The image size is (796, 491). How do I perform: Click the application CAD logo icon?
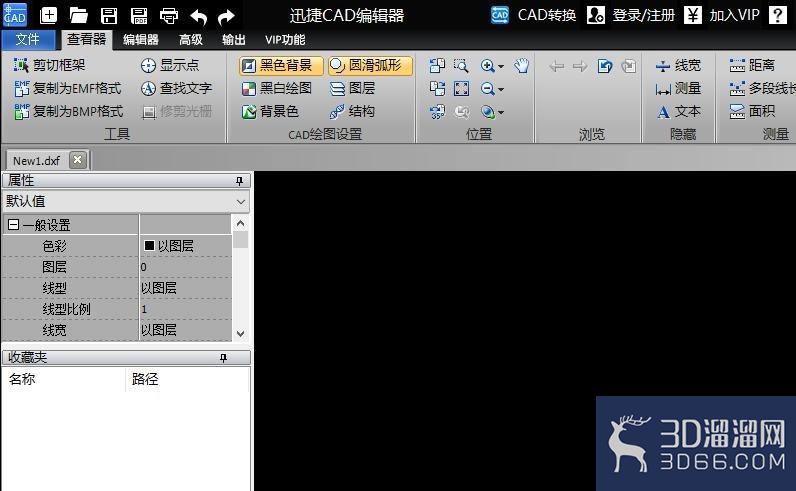click(14, 15)
